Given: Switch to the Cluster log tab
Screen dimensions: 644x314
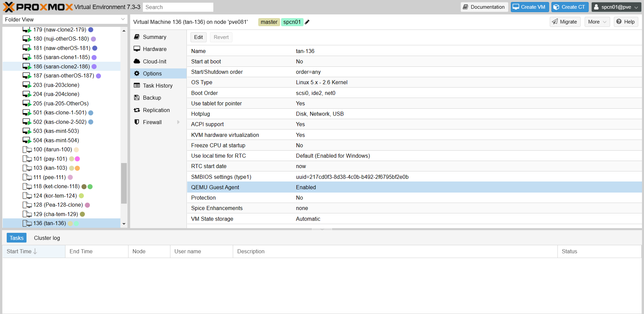Looking at the screenshot, I should pyautogui.click(x=47, y=238).
